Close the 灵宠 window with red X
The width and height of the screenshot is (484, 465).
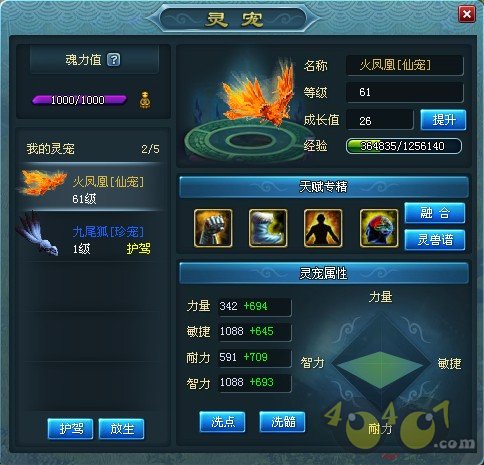(467, 14)
